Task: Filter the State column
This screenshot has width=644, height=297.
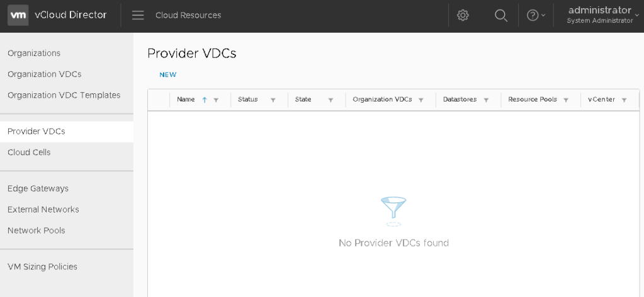Action: (x=330, y=100)
